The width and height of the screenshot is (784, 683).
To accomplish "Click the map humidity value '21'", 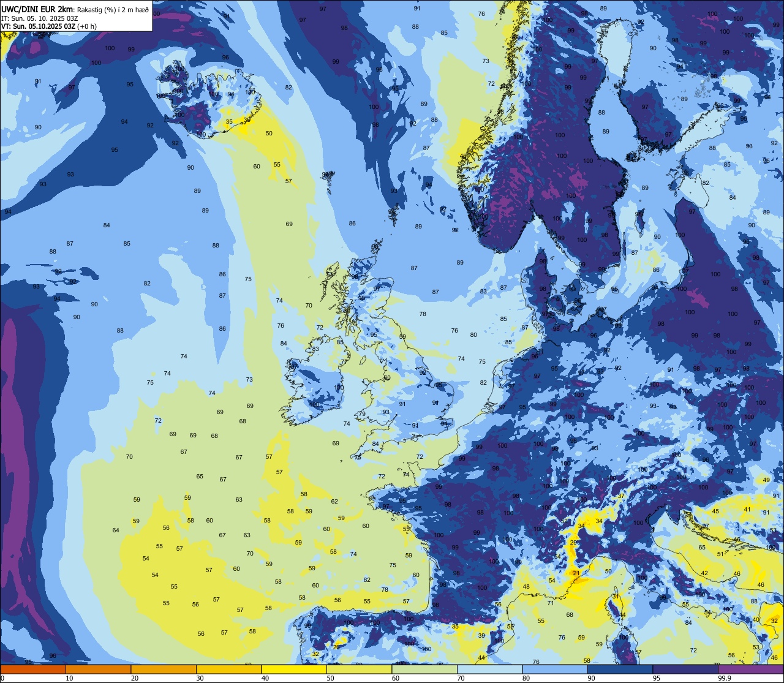I will click(576, 573).
